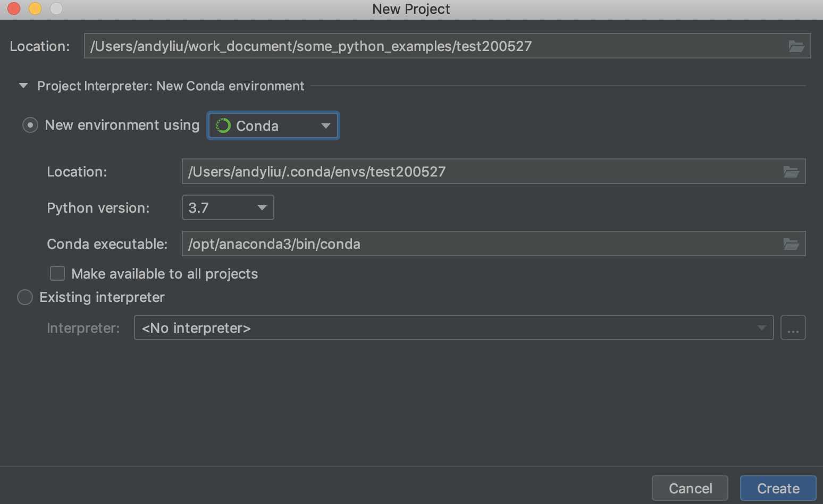Enable Make available to all projects
The width and height of the screenshot is (823, 504).
coord(57,274)
